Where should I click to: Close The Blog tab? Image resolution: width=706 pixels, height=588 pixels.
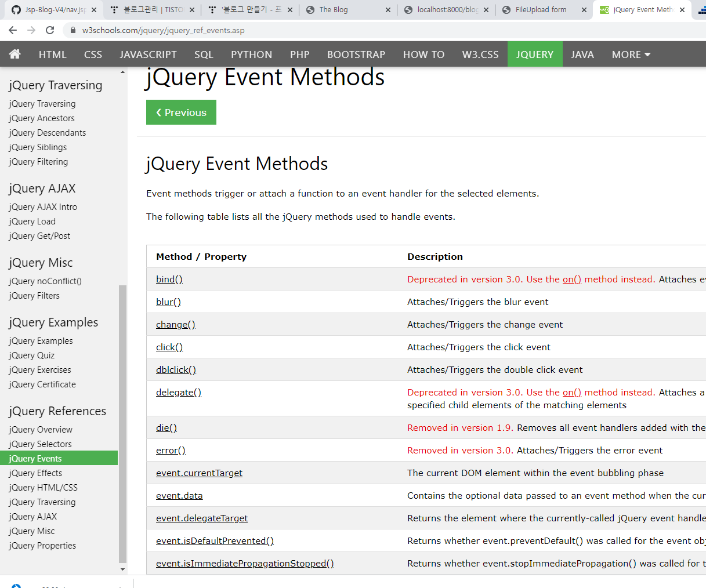click(388, 10)
